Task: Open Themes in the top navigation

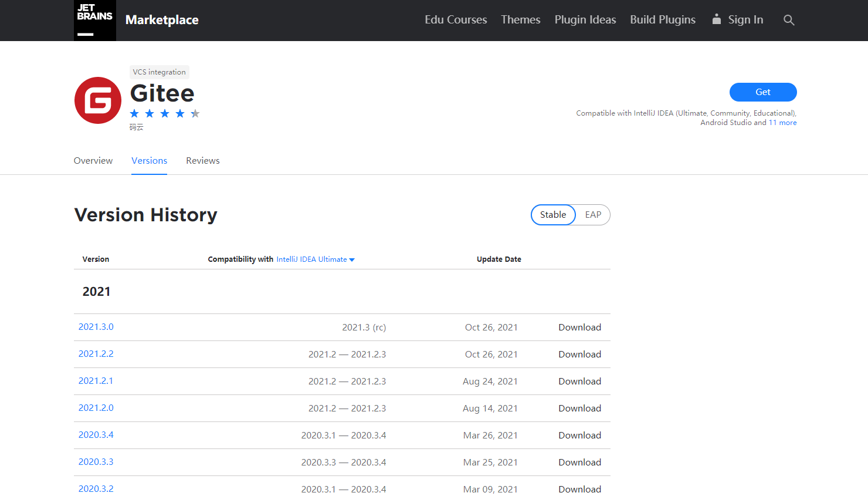Action: tap(521, 20)
